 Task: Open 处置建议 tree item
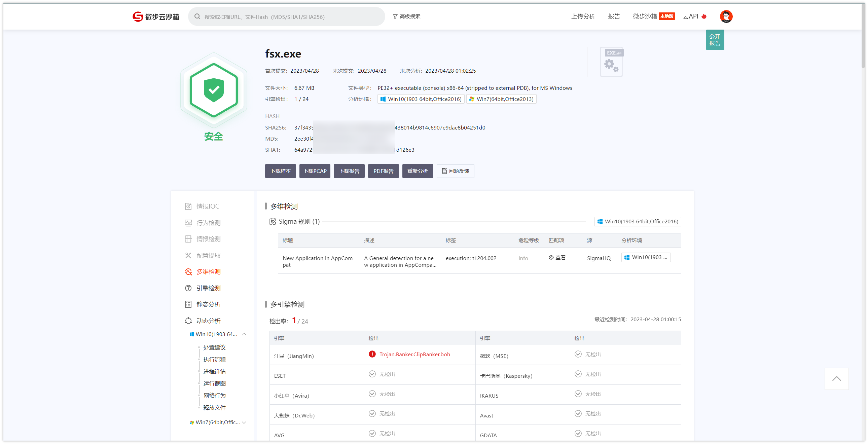click(214, 347)
